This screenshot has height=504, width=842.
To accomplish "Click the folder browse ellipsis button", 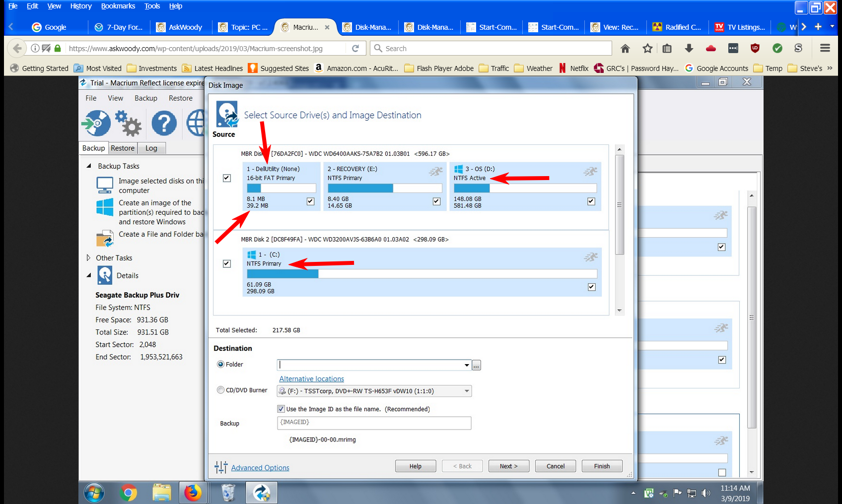I will [x=476, y=366].
